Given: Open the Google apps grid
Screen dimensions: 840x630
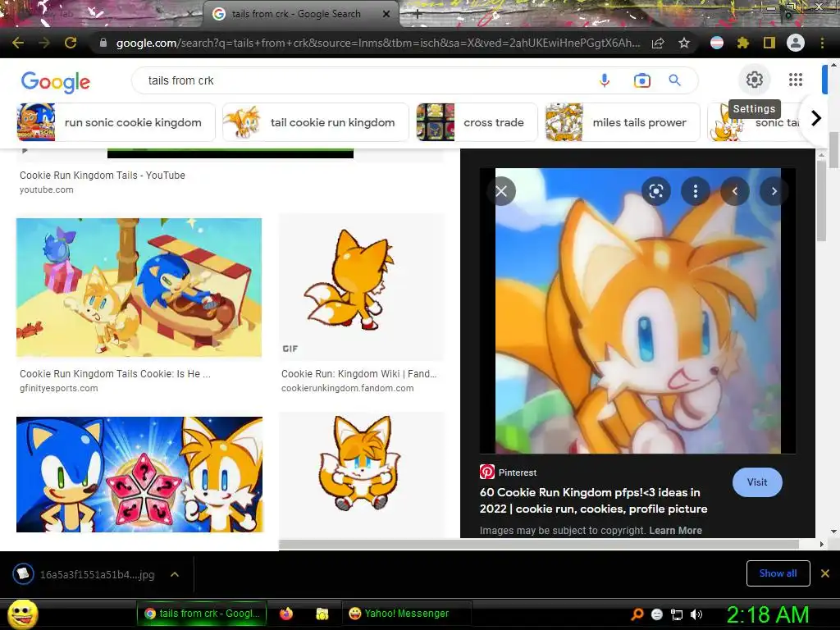Looking at the screenshot, I should tap(796, 80).
